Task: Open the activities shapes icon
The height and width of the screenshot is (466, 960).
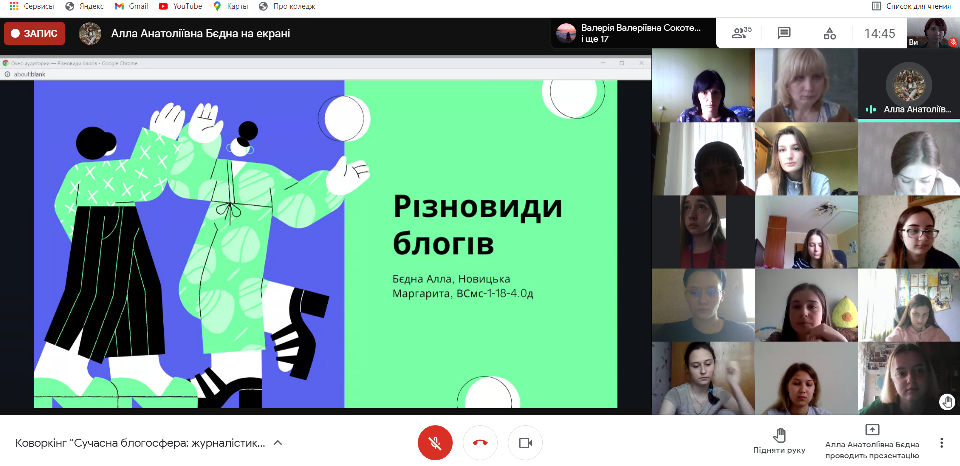Action: (x=829, y=33)
